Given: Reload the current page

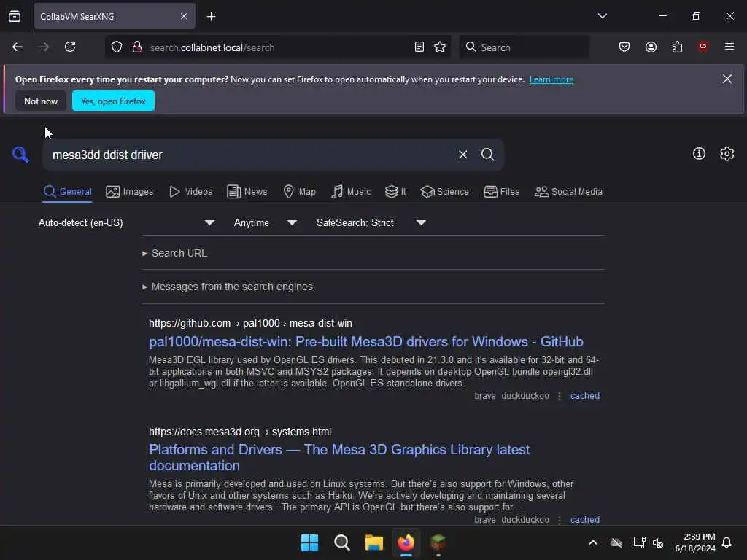Looking at the screenshot, I should (x=70, y=47).
